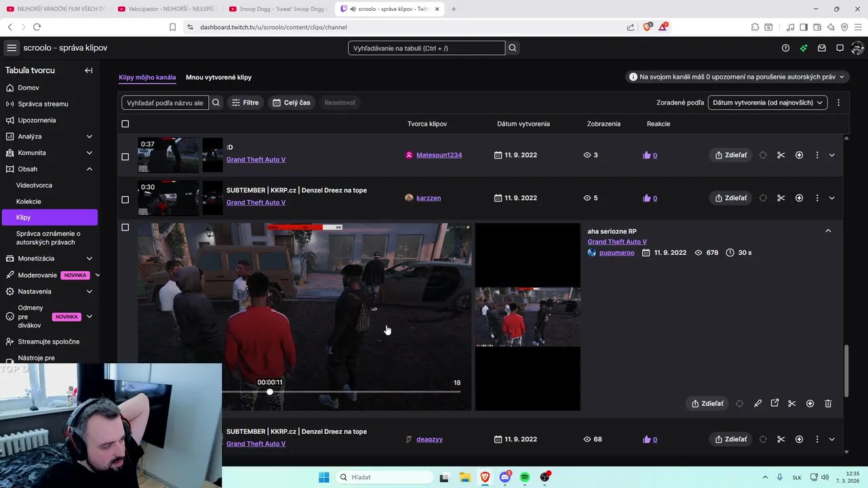Collapse the Obsah sidebar section
Image resolution: width=868 pixels, height=488 pixels.
click(90, 169)
